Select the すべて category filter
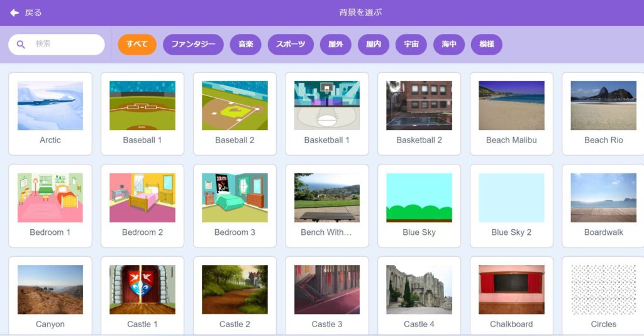 [x=137, y=45]
